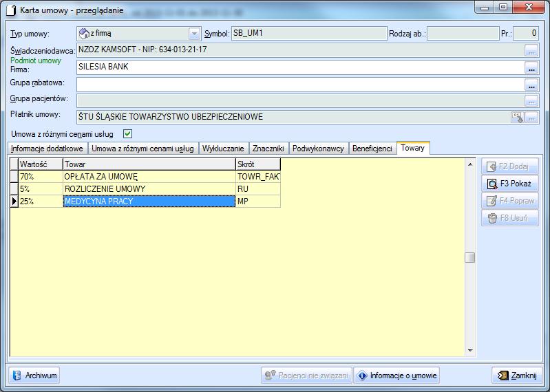The width and height of the screenshot is (550, 392).
Task: Click the table scrollbar thumb
Action: [x=470, y=257]
